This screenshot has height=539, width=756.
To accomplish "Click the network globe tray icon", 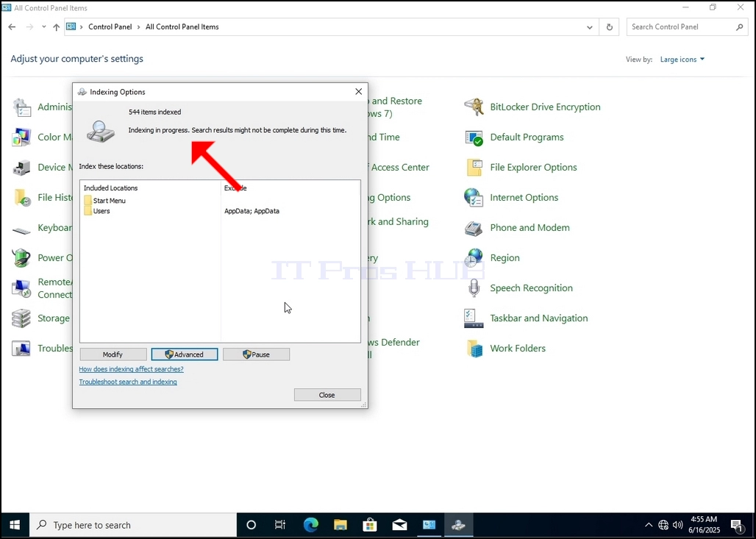I will click(x=663, y=525).
